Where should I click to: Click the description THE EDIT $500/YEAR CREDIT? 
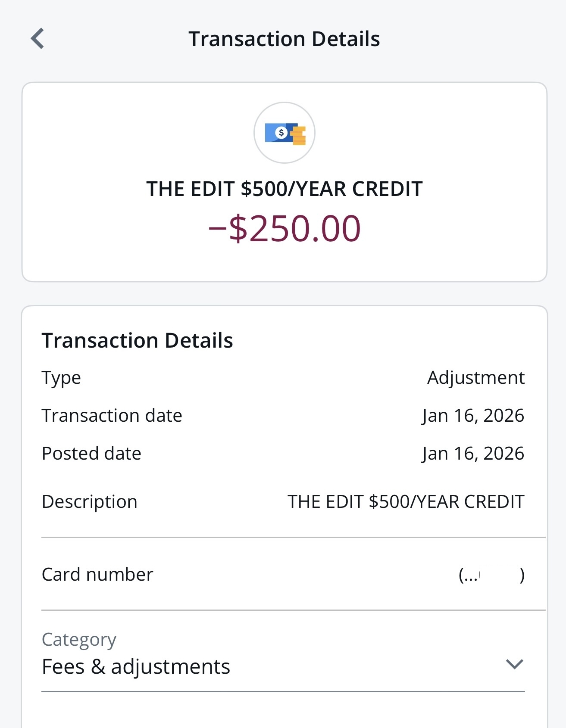click(x=406, y=501)
